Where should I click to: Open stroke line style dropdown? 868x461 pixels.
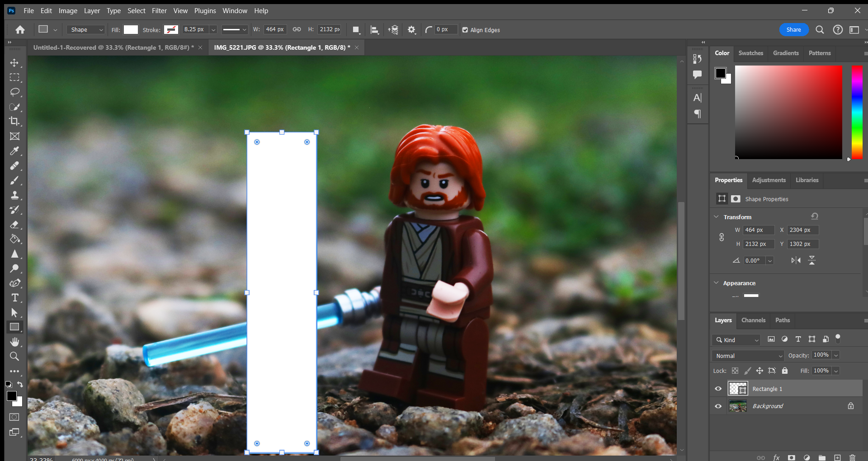pos(235,30)
